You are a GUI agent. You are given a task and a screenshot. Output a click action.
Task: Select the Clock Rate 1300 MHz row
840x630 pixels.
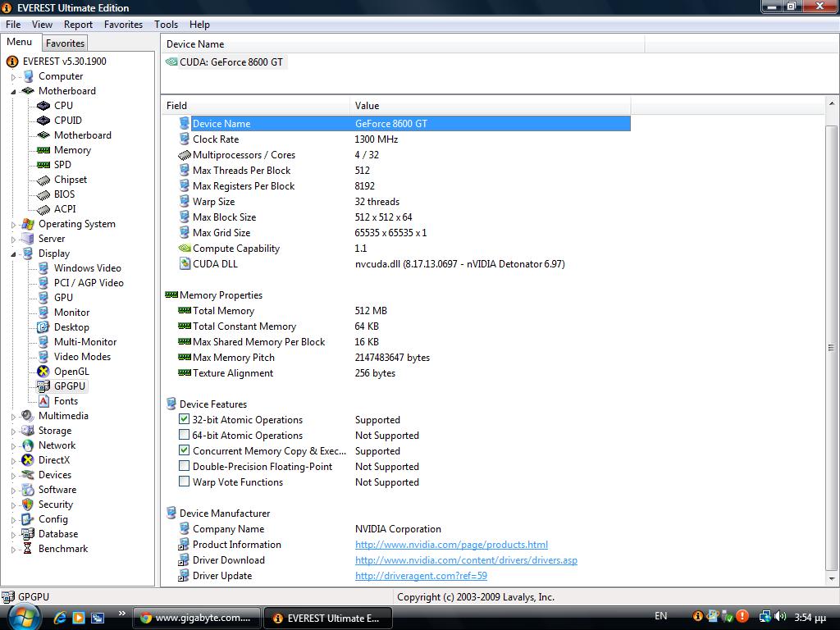[396, 139]
